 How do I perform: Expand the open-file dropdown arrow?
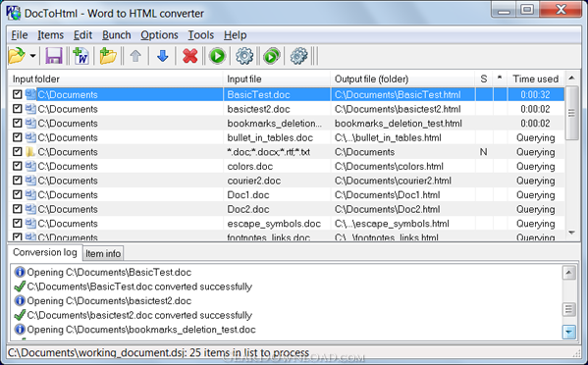click(x=33, y=56)
